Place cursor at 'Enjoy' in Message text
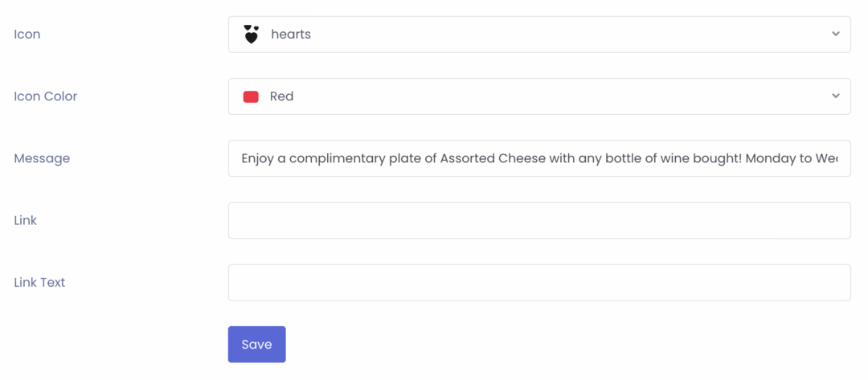868x380 pixels. [257, 159]
